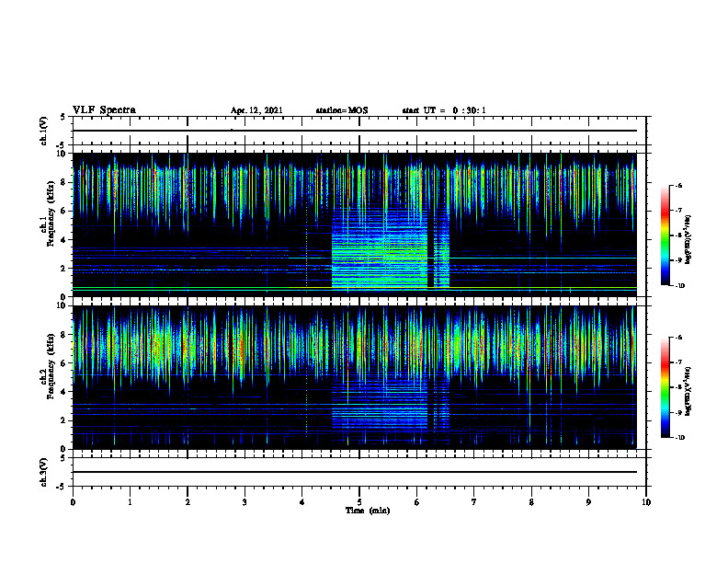Click the "Time (min)" x-axis label
This screenshot has width=728, height=563.
point(368,511)
